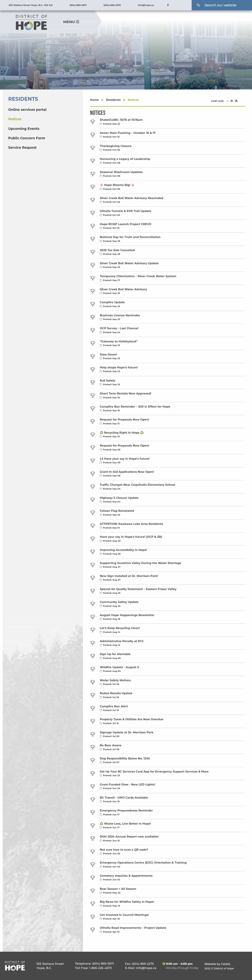
Task: Open the MENU hamburger navigation
Action: coord(71,22)
